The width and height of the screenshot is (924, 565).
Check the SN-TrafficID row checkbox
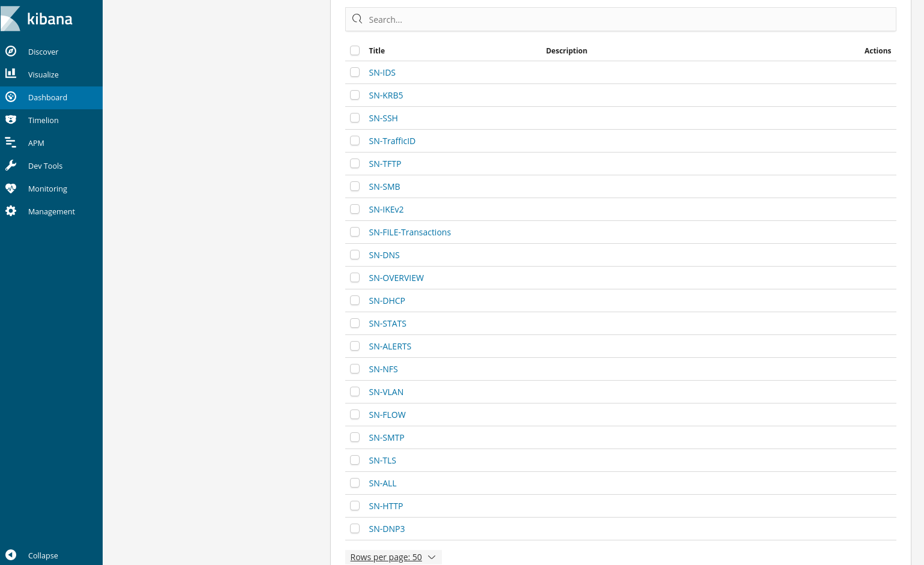click(x=355, y=140)
